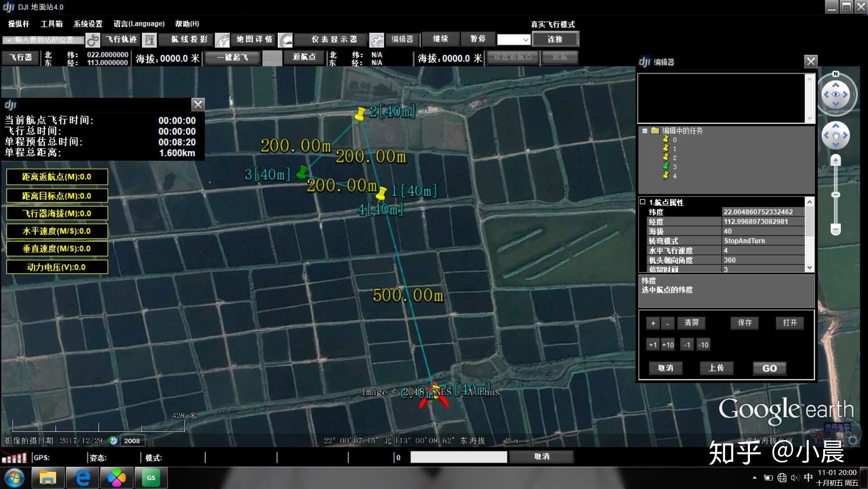
Task: Show hidden system tray icons
Action: [x=754, y=478]
